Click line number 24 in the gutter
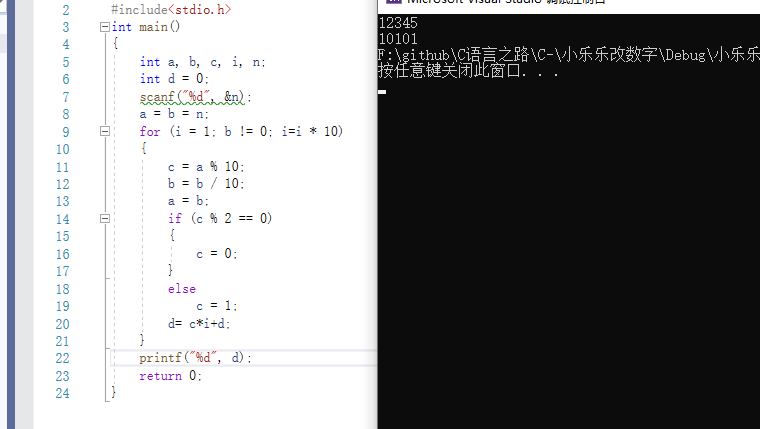The height and width of the screenshot is (429, 760). coord(63,393)
